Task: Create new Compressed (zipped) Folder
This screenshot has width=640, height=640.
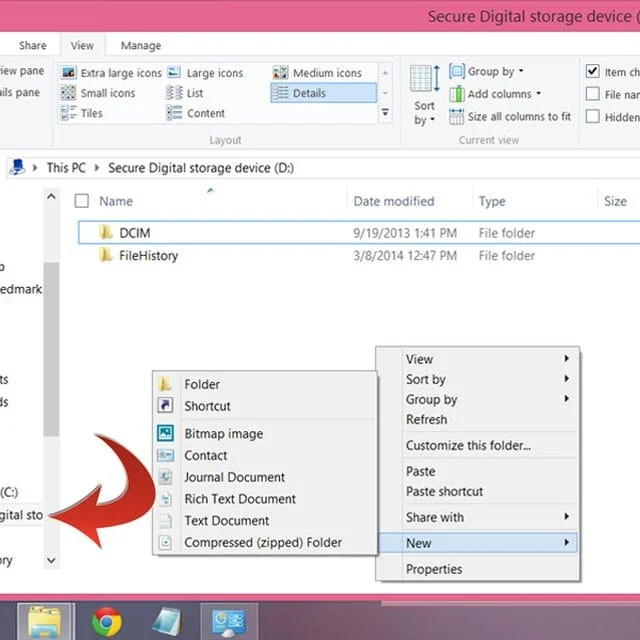Action: click(x=265, y=542)
